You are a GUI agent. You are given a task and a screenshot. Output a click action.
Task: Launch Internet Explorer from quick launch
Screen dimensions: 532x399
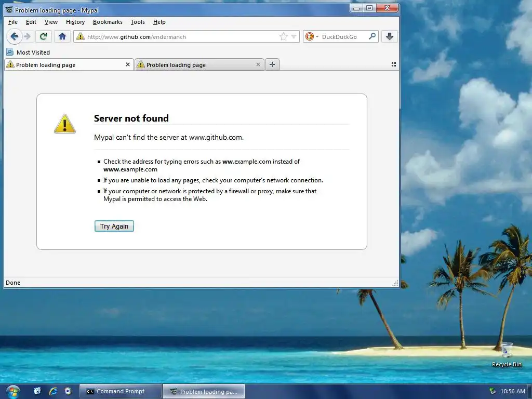pyautogui.click(x=53, y=391)
